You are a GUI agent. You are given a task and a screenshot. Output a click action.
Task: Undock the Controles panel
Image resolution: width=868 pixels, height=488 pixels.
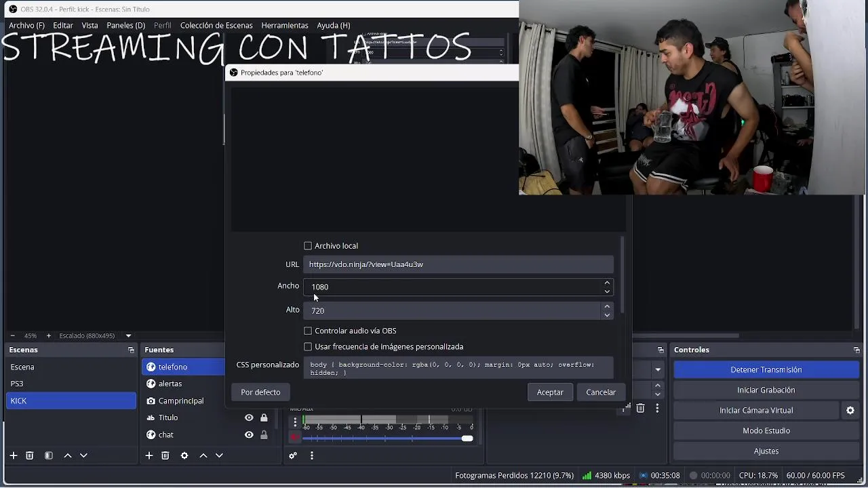click(856, 350)
